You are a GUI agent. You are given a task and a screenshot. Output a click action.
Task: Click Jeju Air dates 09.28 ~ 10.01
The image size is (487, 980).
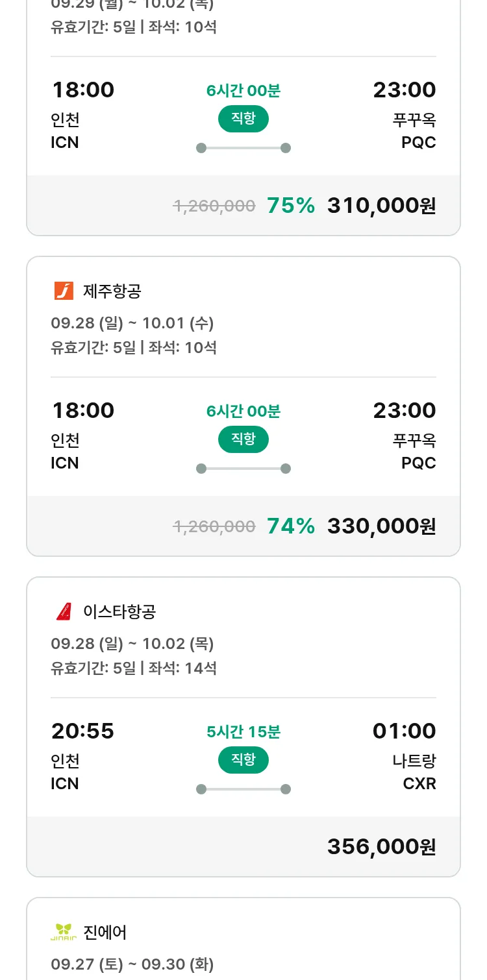(132, 323)
